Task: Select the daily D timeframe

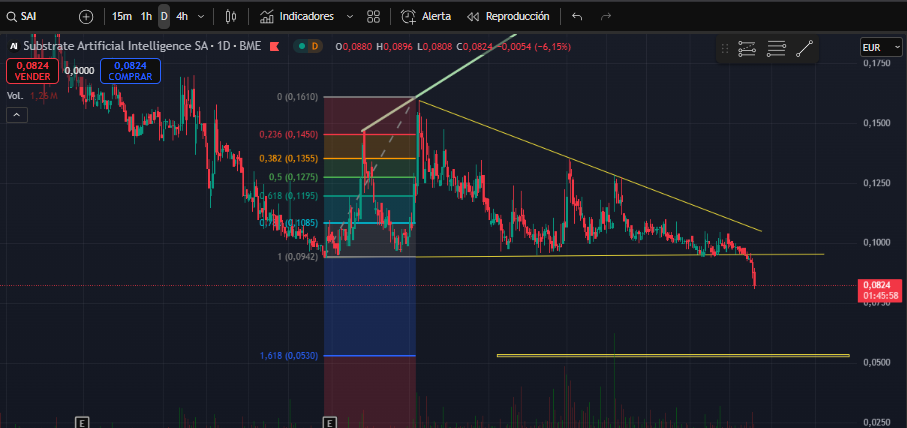Action: [164, 17]
